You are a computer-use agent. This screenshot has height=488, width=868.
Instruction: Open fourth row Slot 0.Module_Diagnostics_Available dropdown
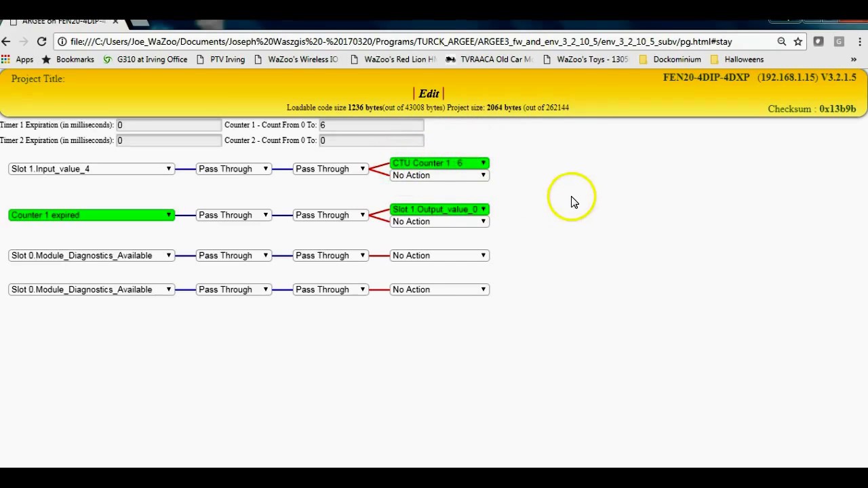tap(92, 289)
